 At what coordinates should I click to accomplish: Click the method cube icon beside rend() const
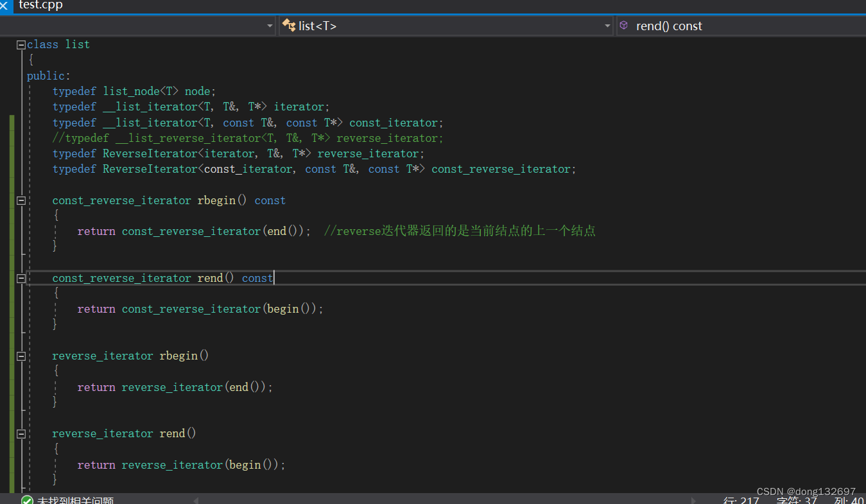pyautogui.click(x=623, y=26)
